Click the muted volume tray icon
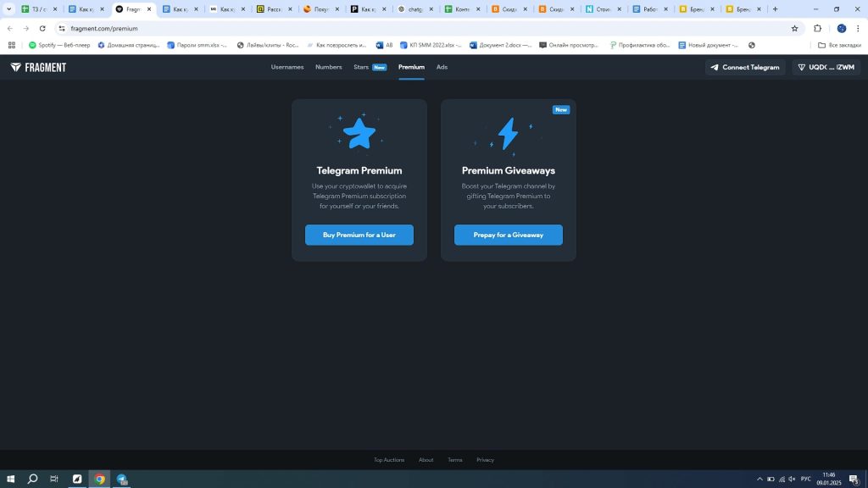Image resolution: width=868 pixels, height=488 pixels. pos(793,480)
